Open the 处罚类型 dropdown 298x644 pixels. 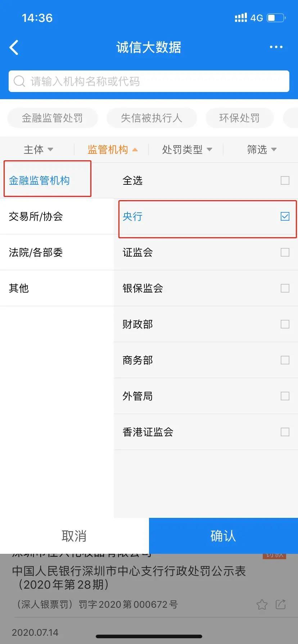[187, 149]
